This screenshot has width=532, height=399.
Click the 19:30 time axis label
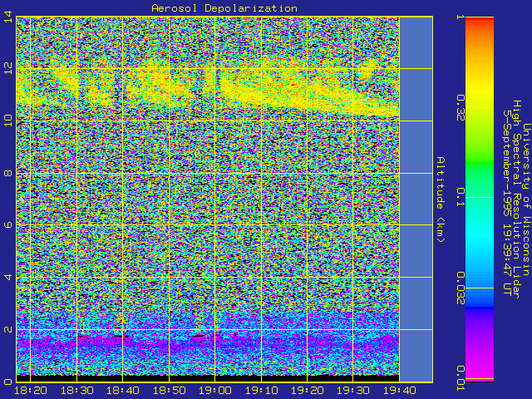click(x=353, y=391)
